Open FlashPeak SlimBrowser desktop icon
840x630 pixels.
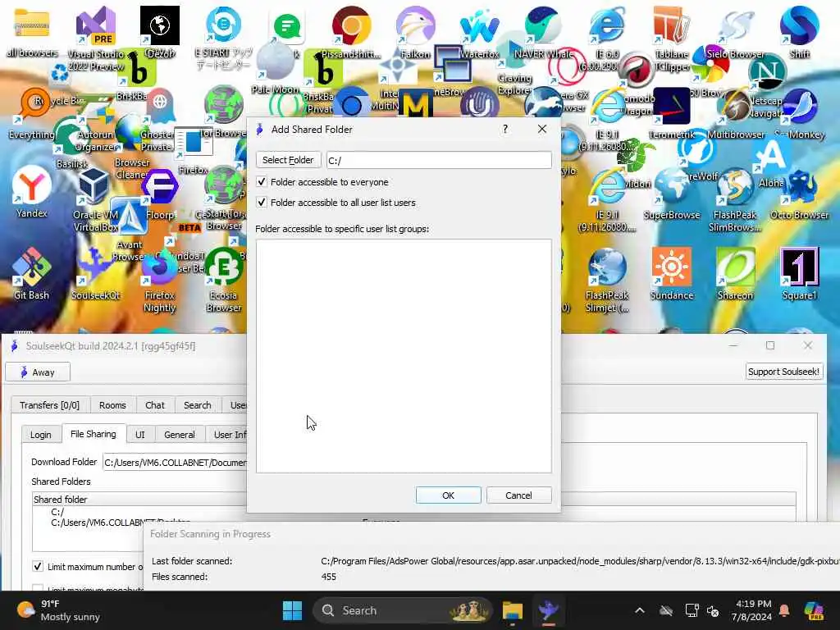(x=734, y=200)
